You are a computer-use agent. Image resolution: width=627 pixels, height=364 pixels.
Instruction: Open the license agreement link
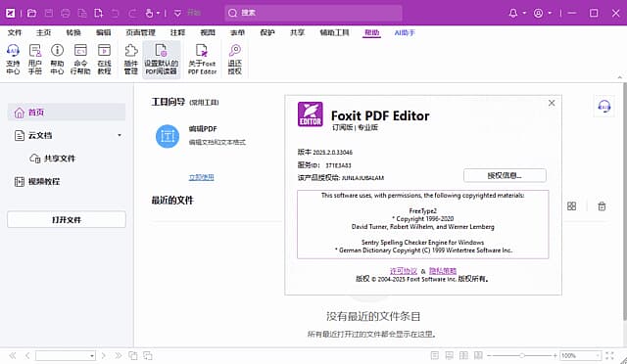[403, 271]
